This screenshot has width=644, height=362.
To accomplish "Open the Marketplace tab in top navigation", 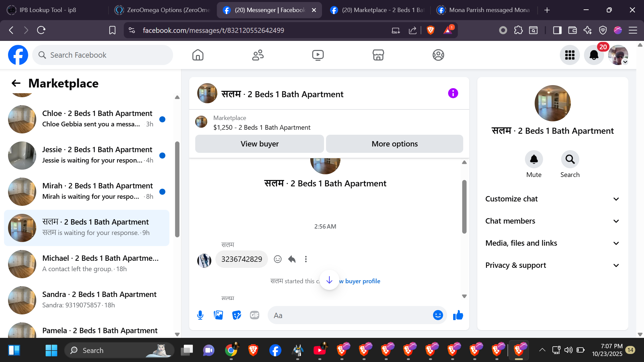I will pyautogui.click(x=378, y=55).
